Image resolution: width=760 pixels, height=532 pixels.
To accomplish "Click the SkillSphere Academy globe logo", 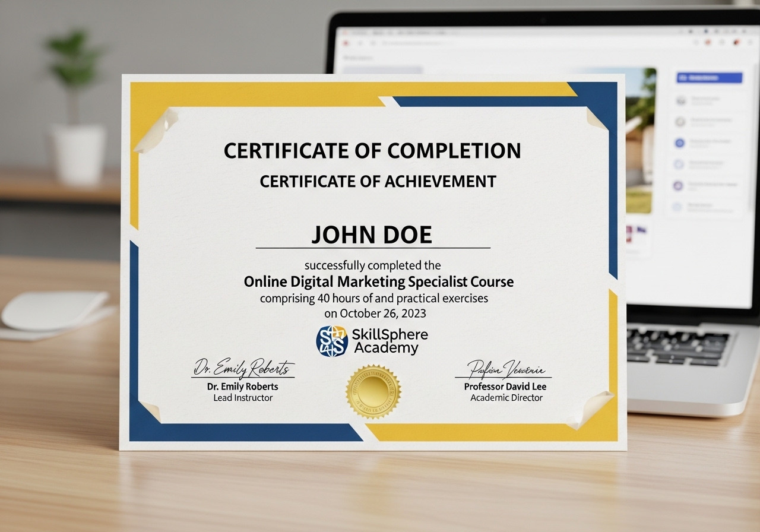I will (332, 341).
